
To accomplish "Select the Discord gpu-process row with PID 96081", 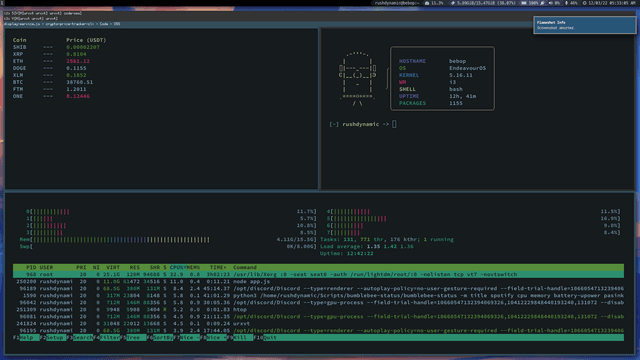I will click(318, 317).
